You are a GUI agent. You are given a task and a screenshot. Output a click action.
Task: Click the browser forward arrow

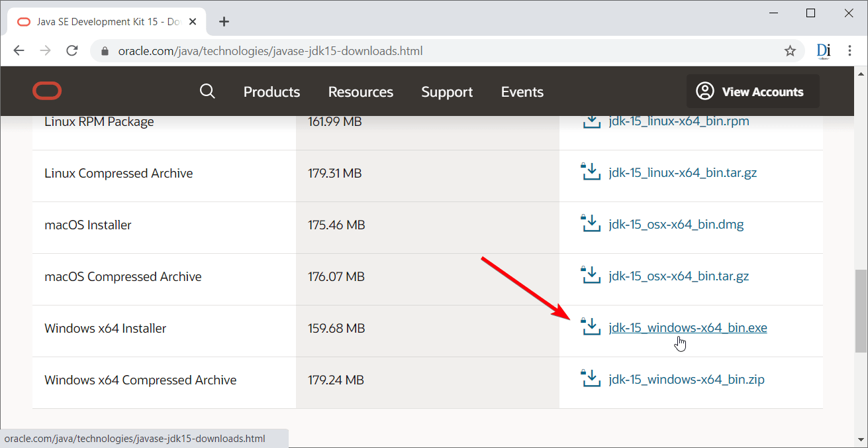coord(45,51)
